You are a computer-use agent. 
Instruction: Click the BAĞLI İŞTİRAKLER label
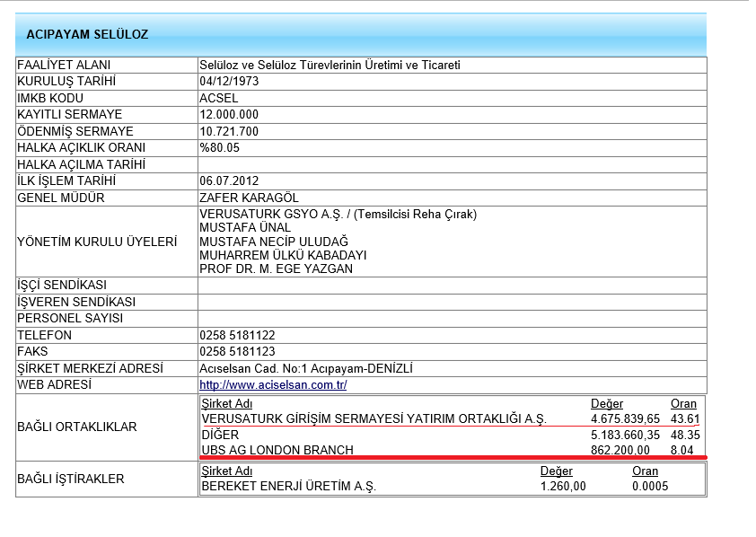coord(71,480)
